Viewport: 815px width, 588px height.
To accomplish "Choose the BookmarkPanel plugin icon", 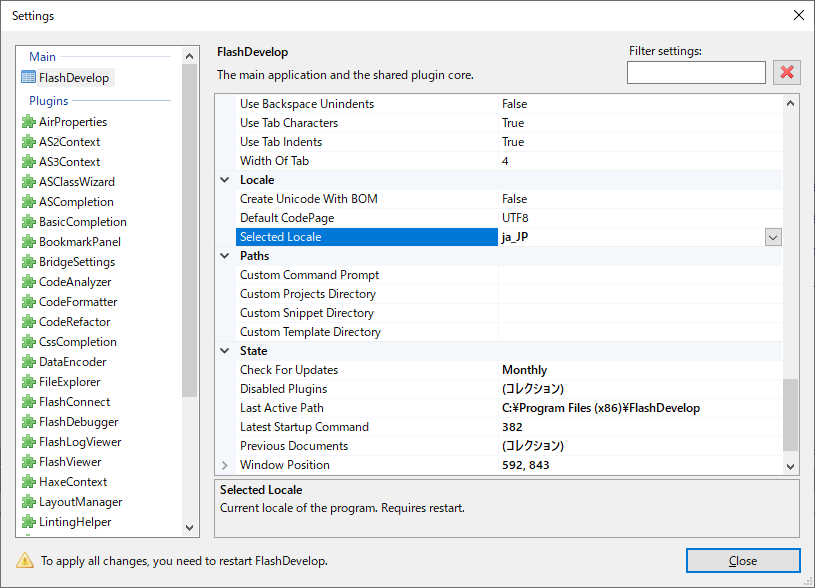I will (28, 242).
